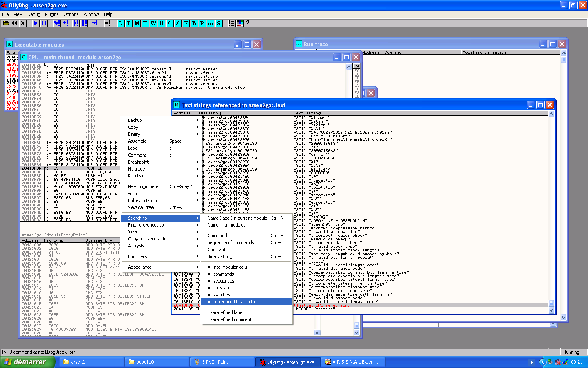Click the Debugging options list icon
The width and height of the screenshot is (588, 368).
[232, 23]
